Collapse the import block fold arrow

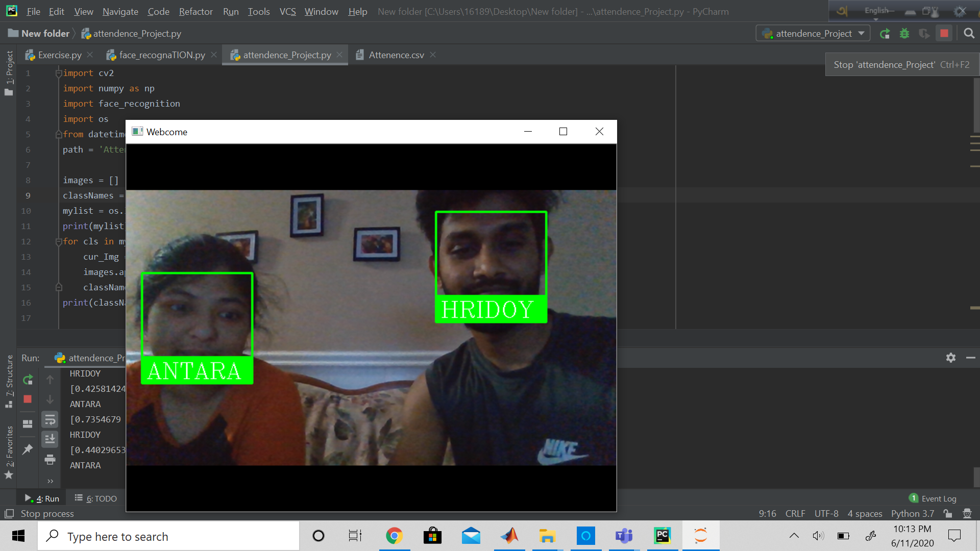58,73
